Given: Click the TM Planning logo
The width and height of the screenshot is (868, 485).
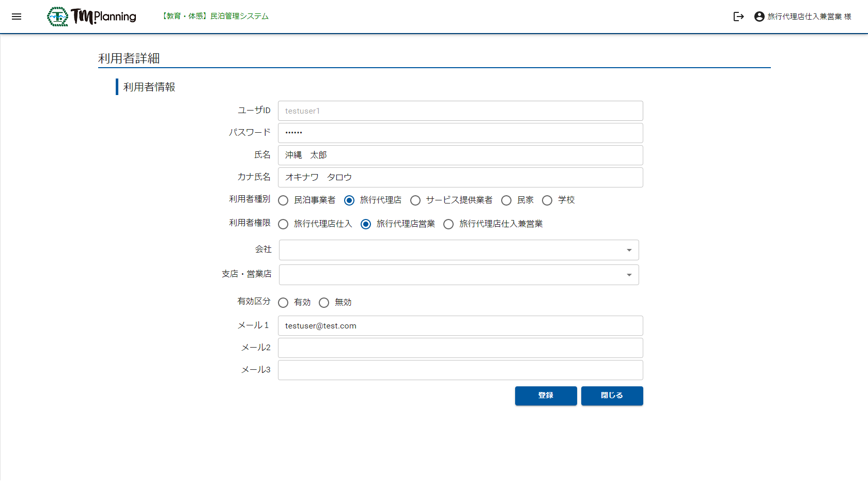Looking at the screenshot, I should [x=92, y=17].
